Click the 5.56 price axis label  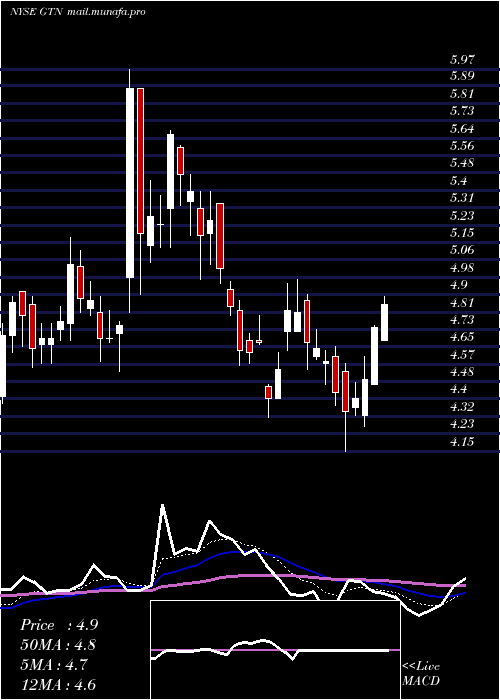click(x=462, y=146)
